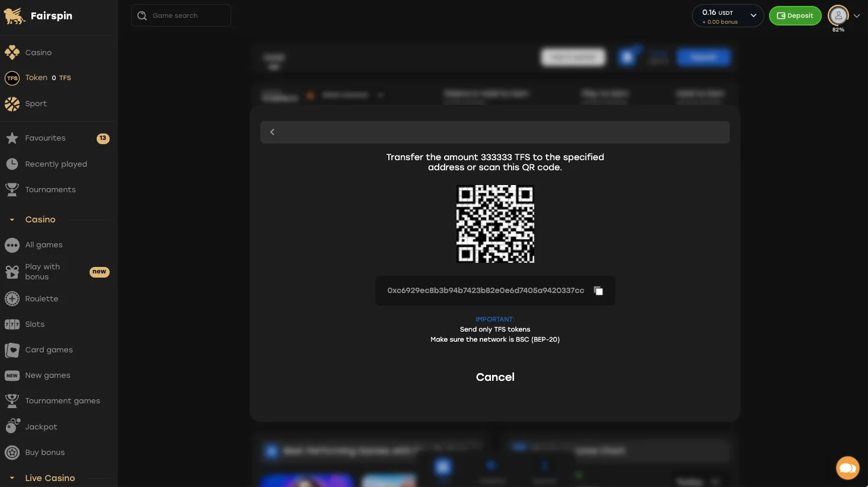
Task: Open the Token menu item
Action: click(x=36, y=78)
